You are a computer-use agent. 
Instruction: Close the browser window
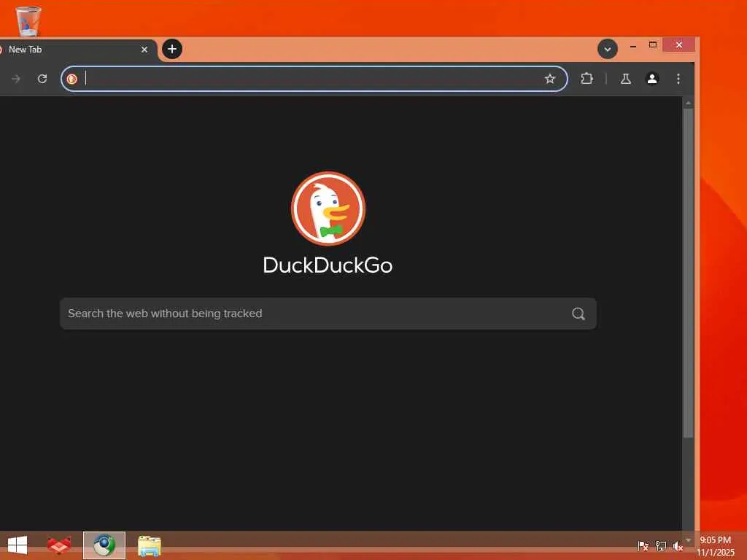click(x=679, y=44)
